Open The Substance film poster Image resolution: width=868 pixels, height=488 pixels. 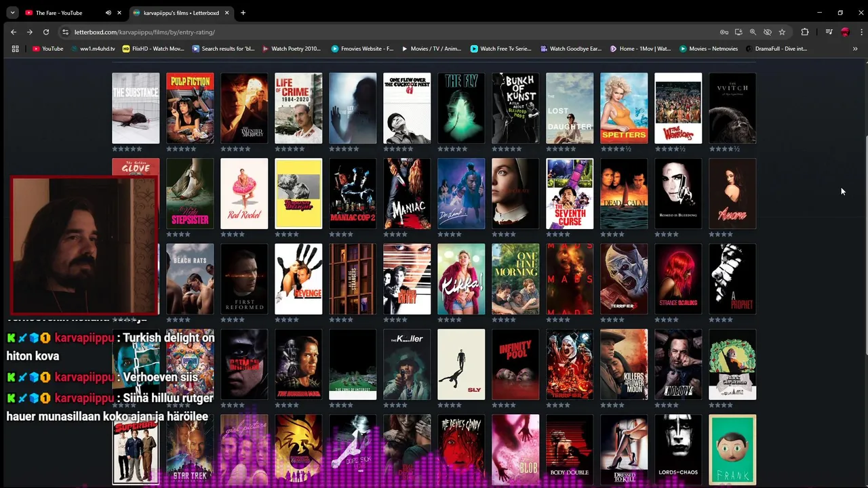(x=136, y=108)
